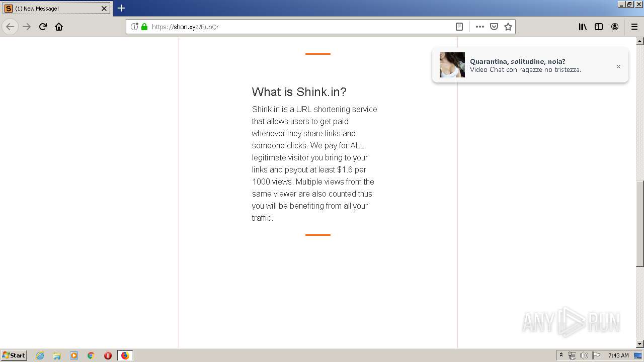Launch Opera from taskbar
Screen dimensions: 644x362
click(108, 355)
